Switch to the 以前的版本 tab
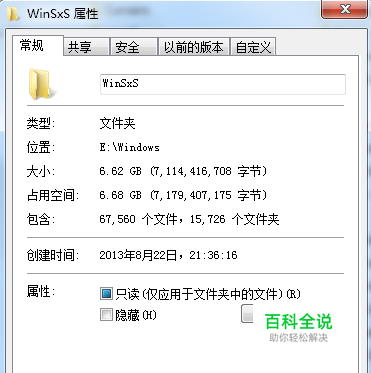Screen dimensions: 371x373 [193, 47]
